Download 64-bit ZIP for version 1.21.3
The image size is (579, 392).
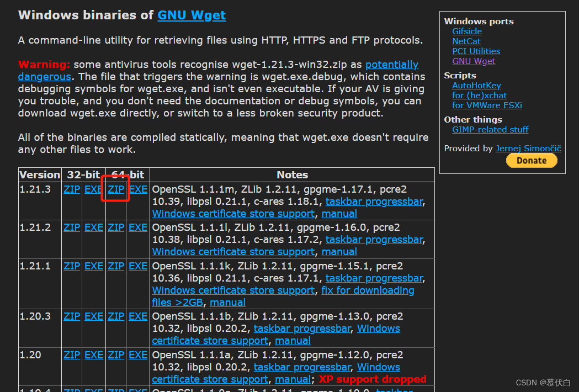(116, 189)
